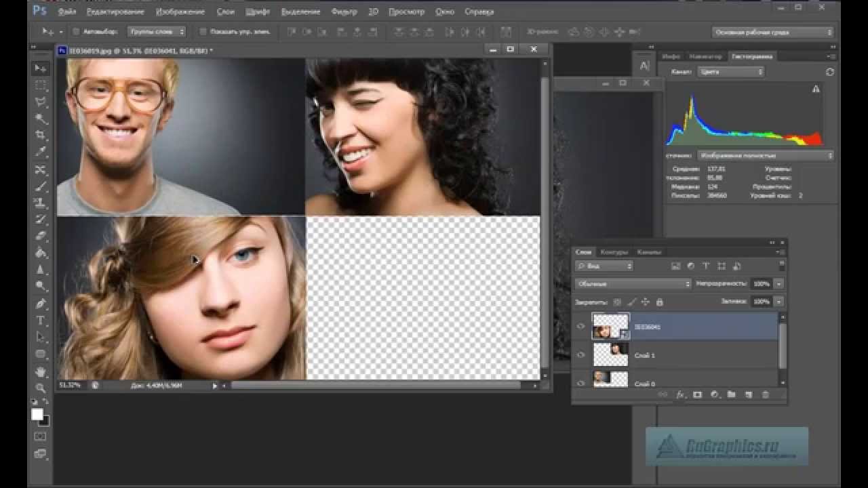Create new adjustment layer icon
Image resolution: width=868 pixels, height=488 pixels.
(x=714, y=394)
